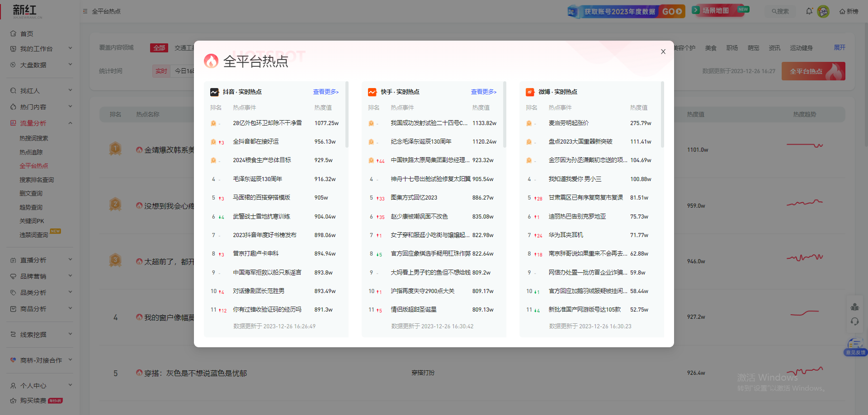
Task: Click the 抖音 platform icon in popup
Action: 214,92
